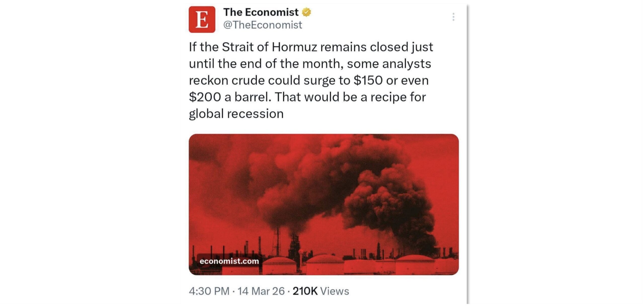The image size is (644, 308).
Task: Click the 210K view count number
Action: (x=305, y=291)
